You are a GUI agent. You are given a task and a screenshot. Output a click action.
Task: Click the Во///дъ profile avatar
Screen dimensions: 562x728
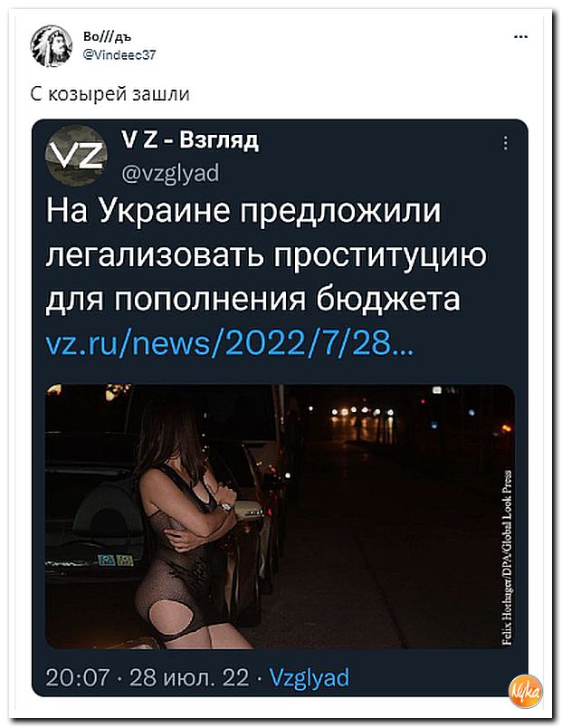pos(51,45)
